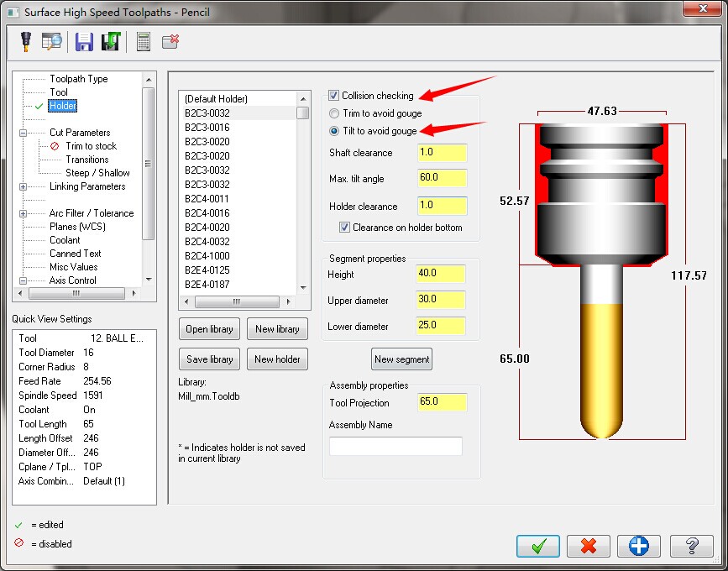Select holder B2E4-0187 in list
The image size is (728, 571).
[207, 285]
